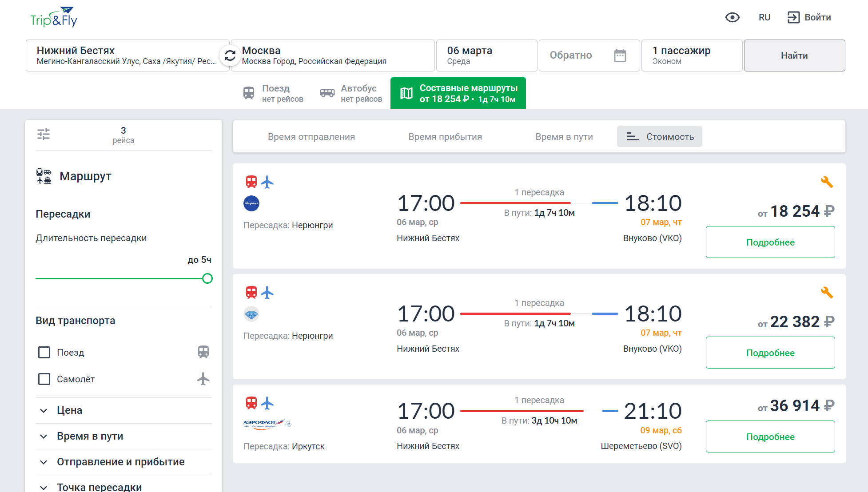Click the wrench icon on 18 254 ₽ route
Image resolution: width=868 pixels, height=492 pixels.
tap(827, 182)
